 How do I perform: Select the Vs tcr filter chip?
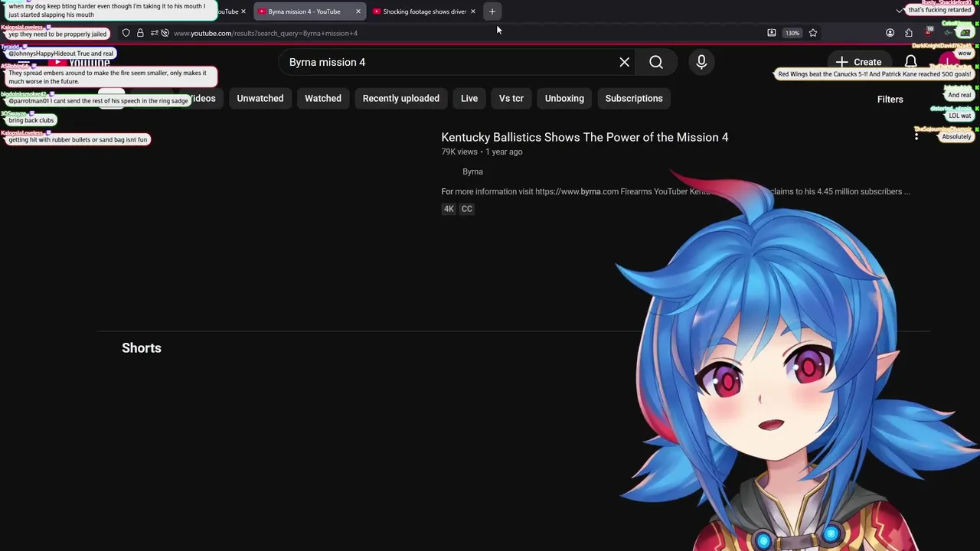tap(511, 98)
